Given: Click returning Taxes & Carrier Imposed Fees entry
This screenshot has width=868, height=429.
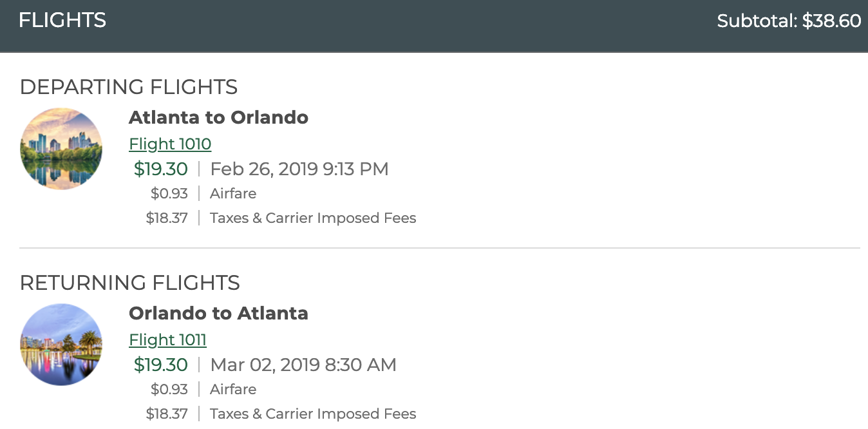Looking at the screenshot, I should (313, 414).
